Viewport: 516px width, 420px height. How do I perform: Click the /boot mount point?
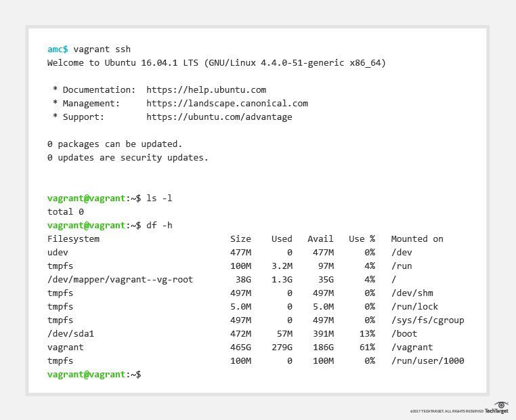click(404, 333)
